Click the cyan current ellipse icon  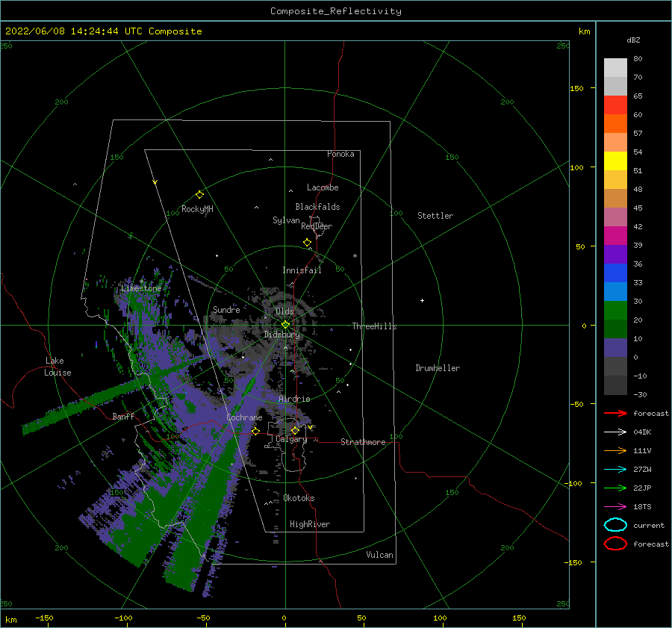point(615,525)
